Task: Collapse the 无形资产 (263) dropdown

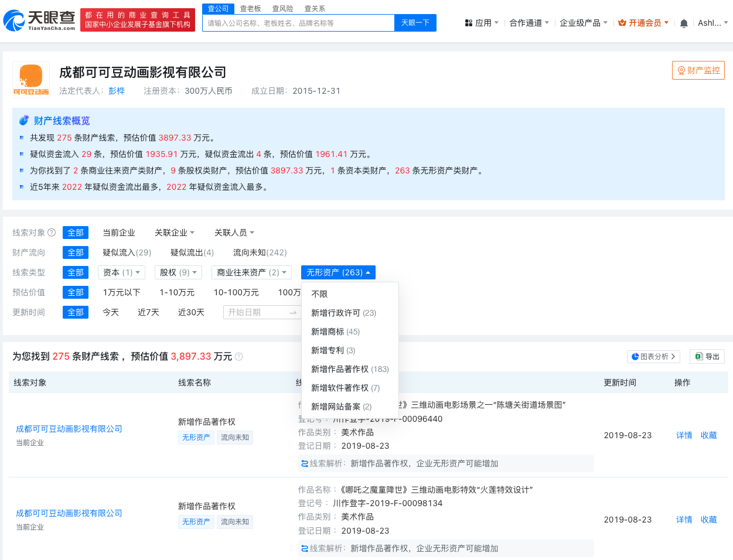Action: pos(338,272)
